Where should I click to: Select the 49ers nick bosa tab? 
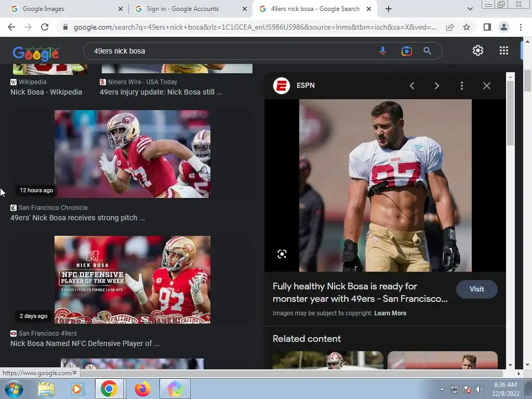coord(314,9)
